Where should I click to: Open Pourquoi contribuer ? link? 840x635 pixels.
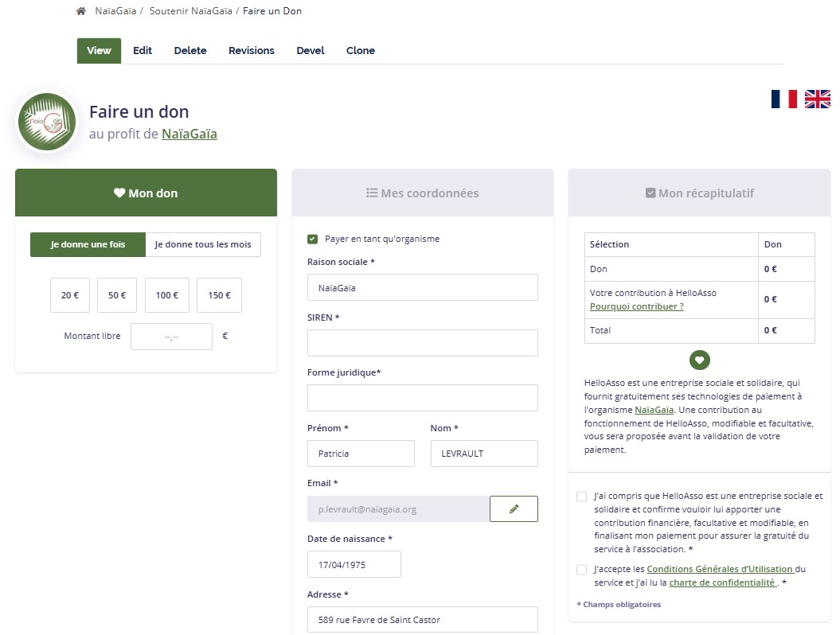click(x=636, y=306)
